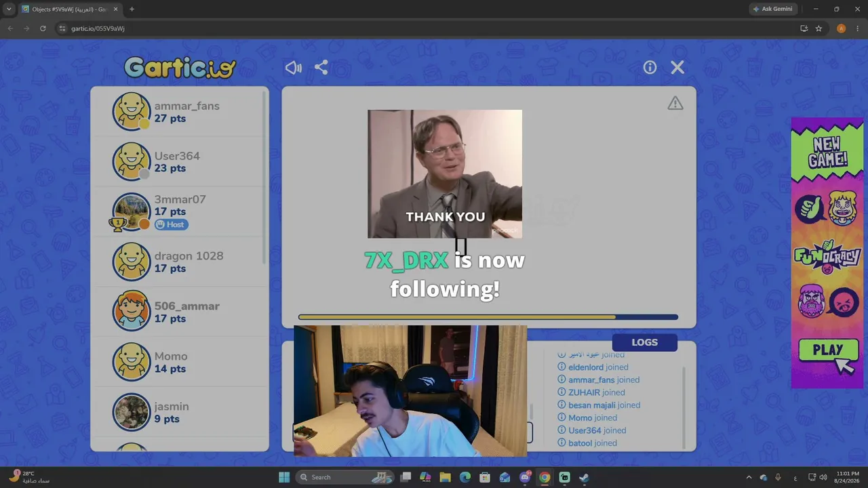This screenshot has height=488, width=868.
Task: Click ZUHAIR joined log entry
Action: pyautogui.click(x=591, y=392)
